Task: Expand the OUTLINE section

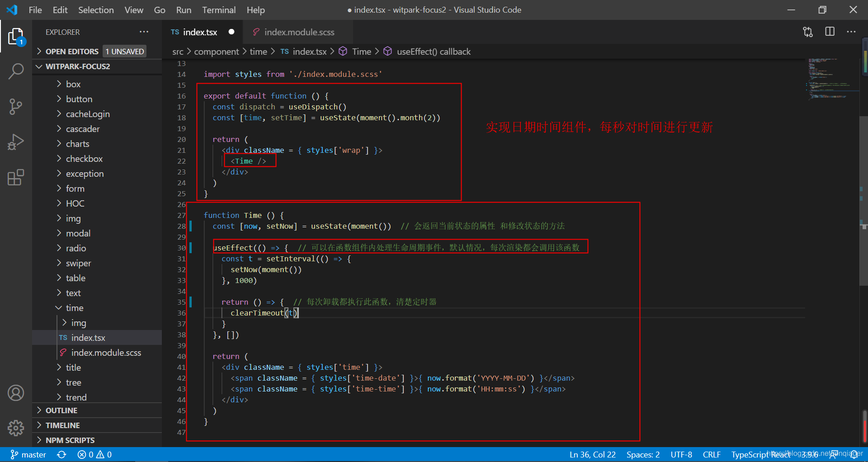Action: [x=97, y=410]
